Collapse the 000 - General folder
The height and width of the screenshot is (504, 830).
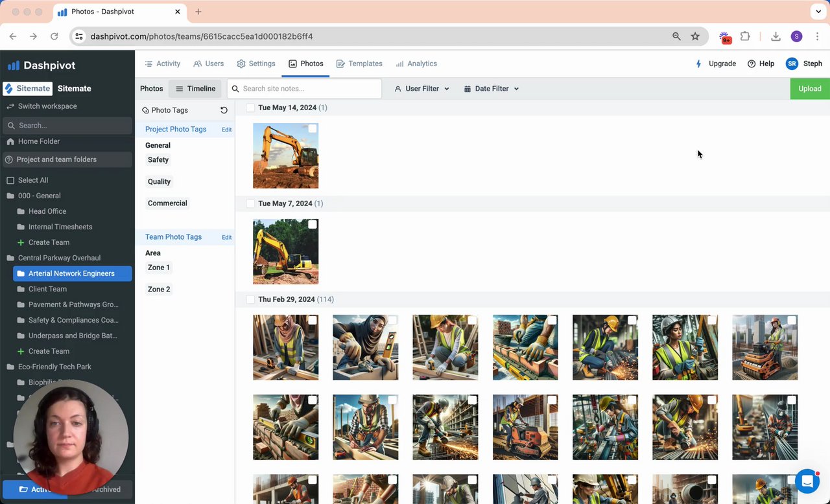click(10, 196)
